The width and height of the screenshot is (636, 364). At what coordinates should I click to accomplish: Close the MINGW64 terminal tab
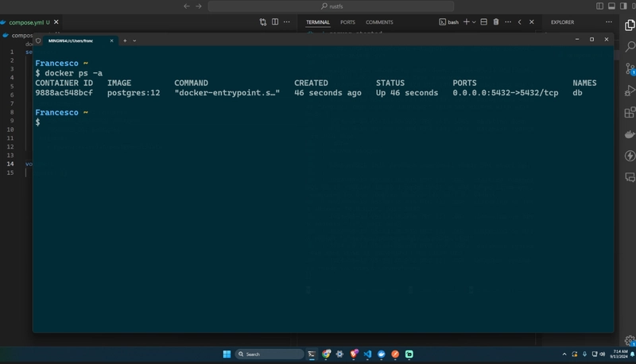[111, 41]
